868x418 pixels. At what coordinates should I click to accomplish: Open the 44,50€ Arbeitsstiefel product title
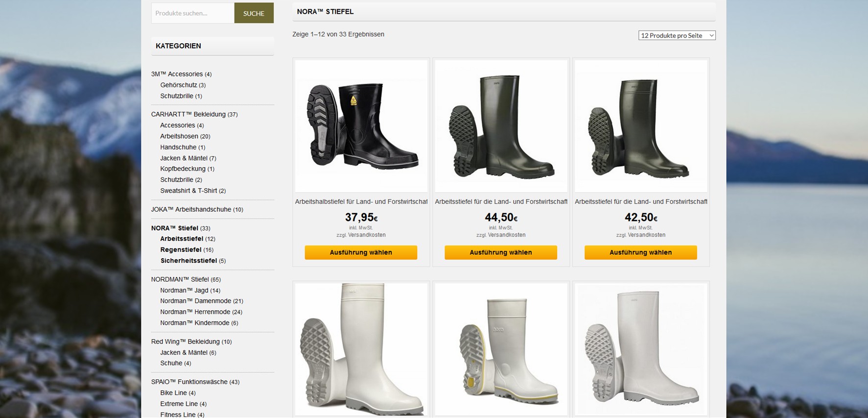pos(501,201)
